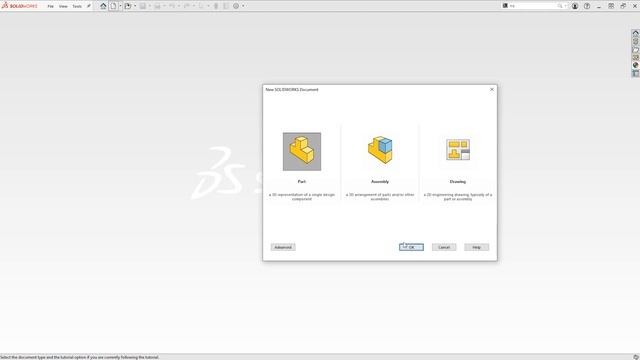
Task: Click the greyed Undo toolbar icon
Action: point(172,6)
